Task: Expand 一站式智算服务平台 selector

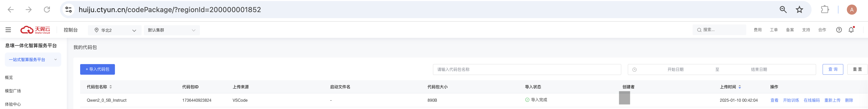Action: tap(33, 59)
